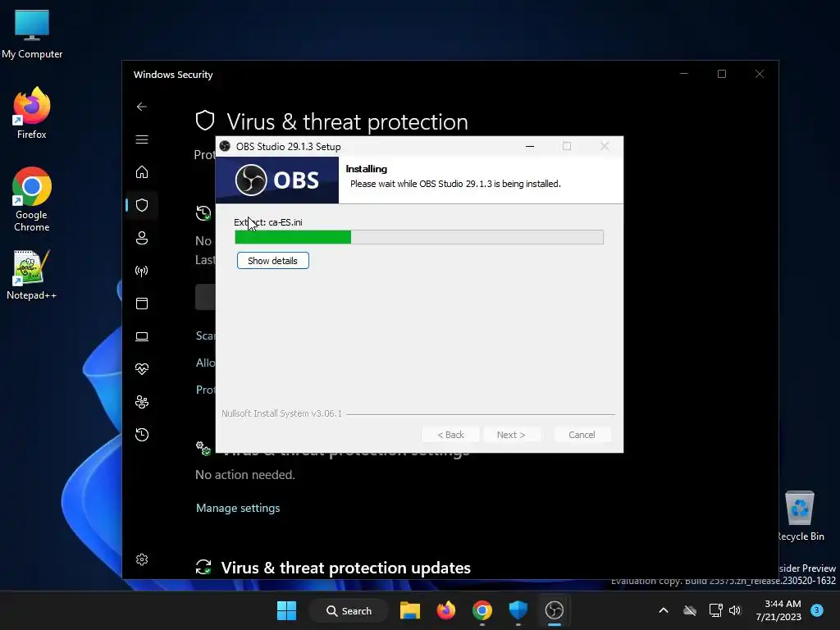Image resolution: width=840 pixels, height=630 pixels.
Task: Click the OBS installation progress bar
Action: coord(419,237)
